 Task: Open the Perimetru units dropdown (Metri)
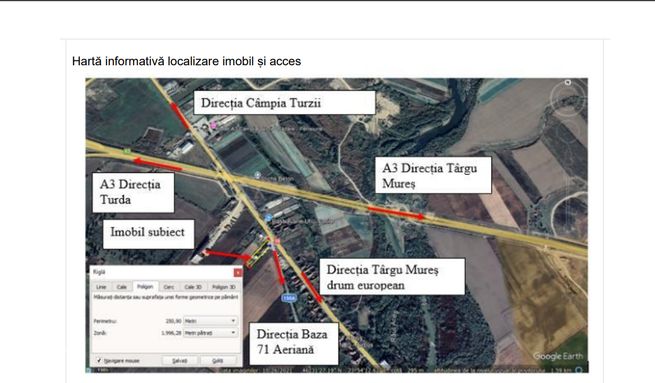point(211,321)
